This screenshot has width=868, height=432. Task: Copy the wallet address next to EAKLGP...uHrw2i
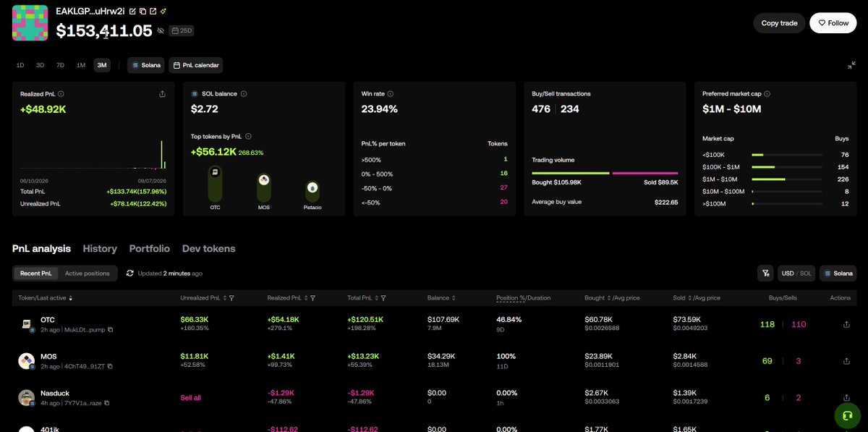142,12
